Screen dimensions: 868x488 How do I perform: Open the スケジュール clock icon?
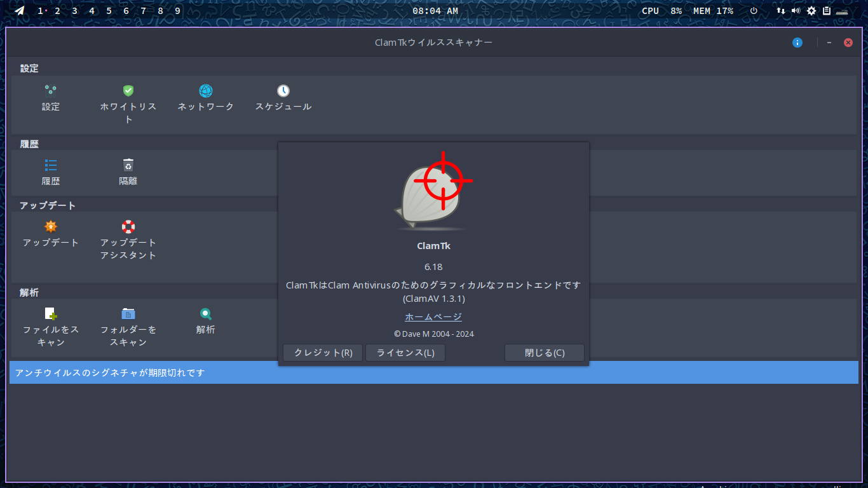click(x=283, y=91)
